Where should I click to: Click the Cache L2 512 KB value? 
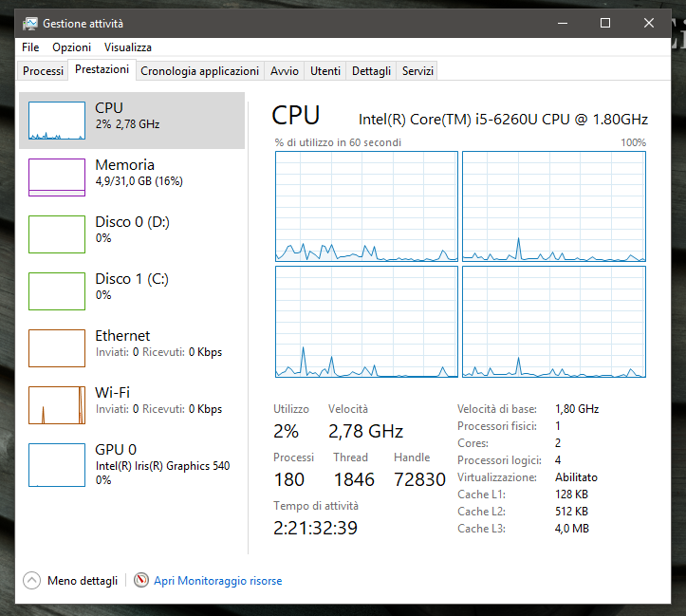tap(571, 511)
